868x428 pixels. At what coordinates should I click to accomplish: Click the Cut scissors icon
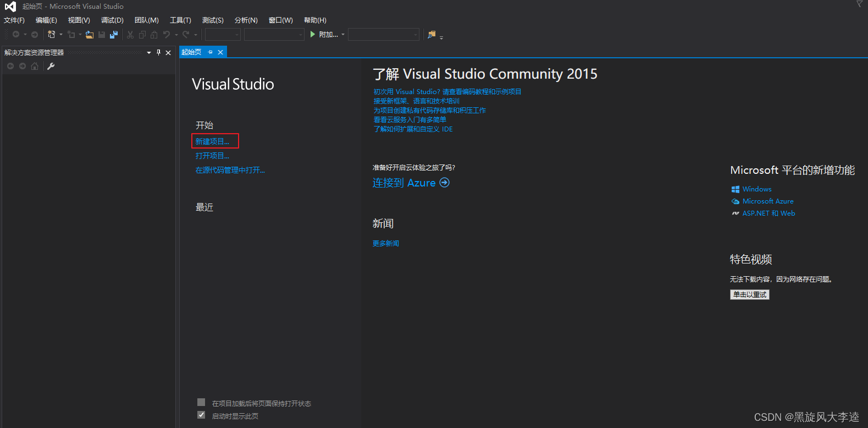tap(130, 35)
